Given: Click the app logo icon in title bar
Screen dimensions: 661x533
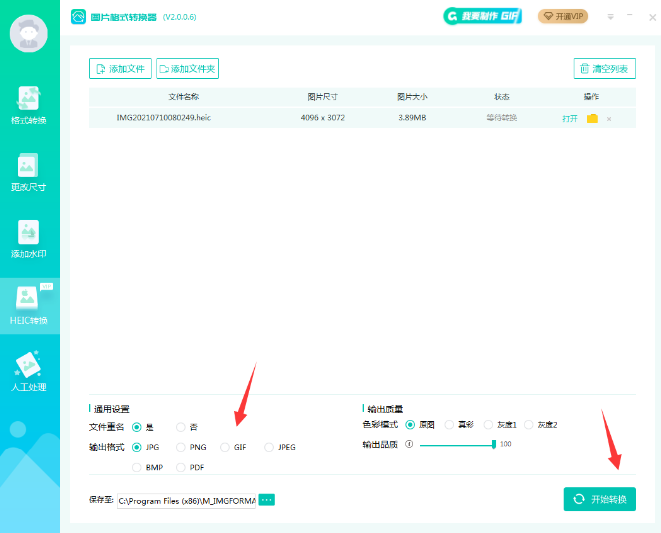Looking at the screenshot, I should click(x=78, y=17).
